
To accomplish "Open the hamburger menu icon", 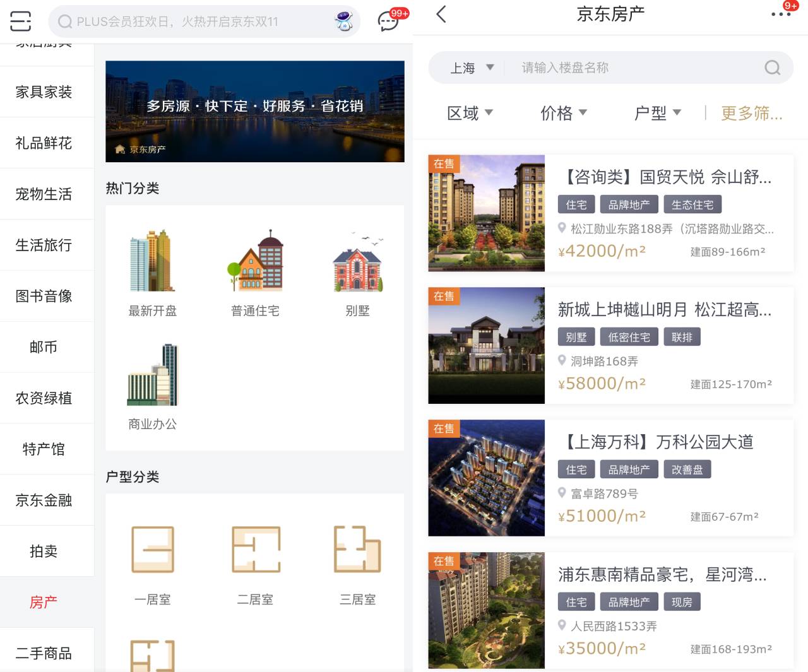I will [x=20, y=21].
